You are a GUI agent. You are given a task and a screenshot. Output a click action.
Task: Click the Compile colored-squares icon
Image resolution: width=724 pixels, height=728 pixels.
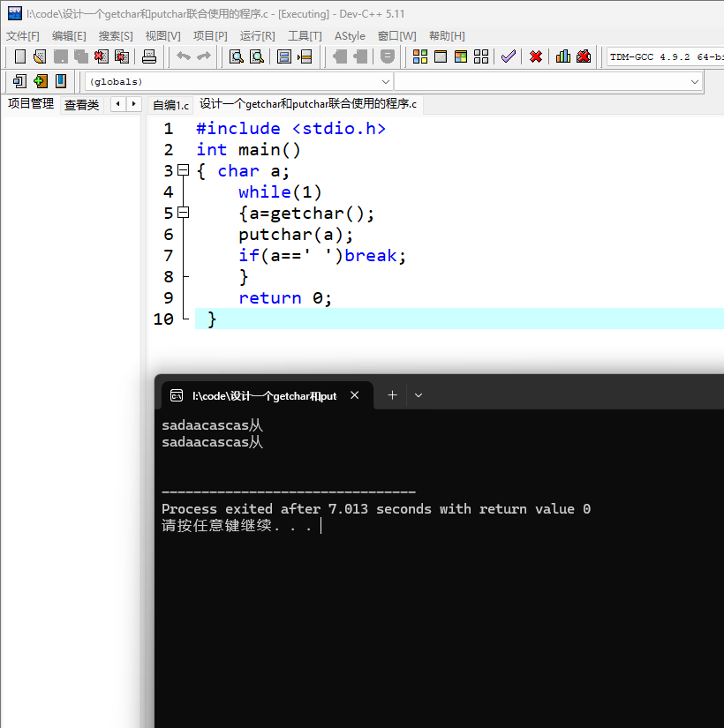coord(420,56)
